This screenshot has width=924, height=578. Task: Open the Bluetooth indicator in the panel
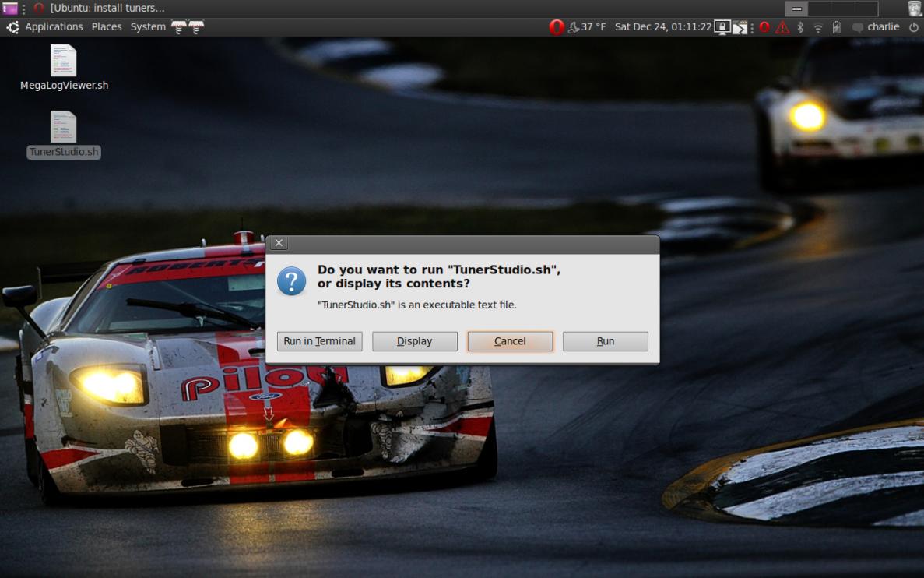tap(800, 27)
